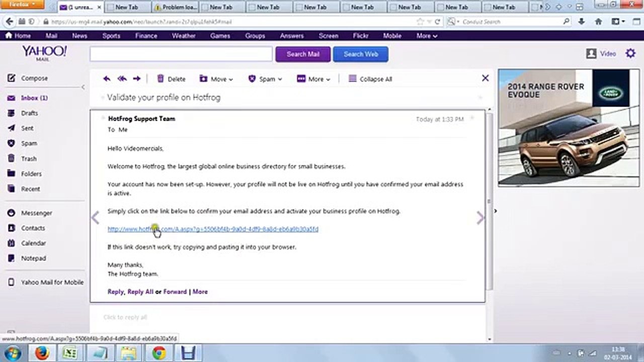644x362 pixels.
Task: Open the Inbox (1) folder
Action: point(28,98)
